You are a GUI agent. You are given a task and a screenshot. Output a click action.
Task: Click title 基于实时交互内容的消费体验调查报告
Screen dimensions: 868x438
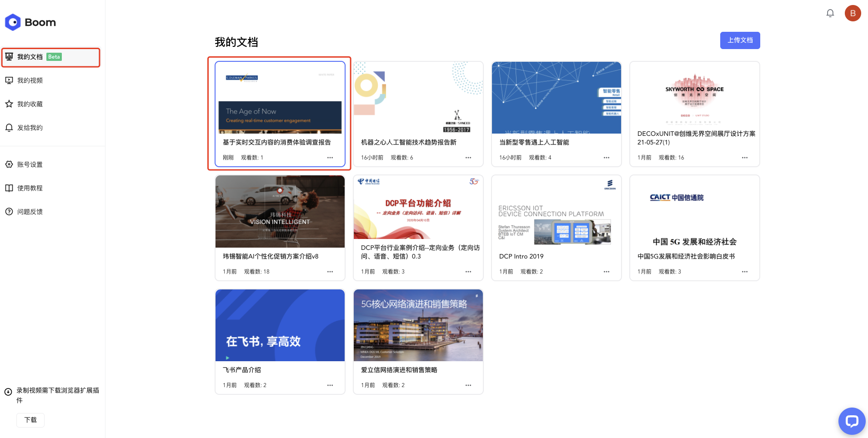(x=277, y=142)
